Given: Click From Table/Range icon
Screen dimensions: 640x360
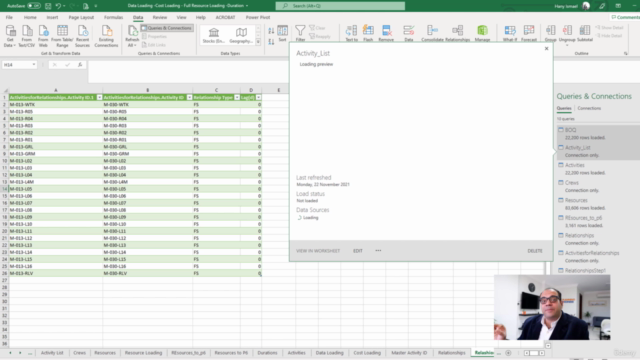Looking at the screenshot, I should coord(62,36).
